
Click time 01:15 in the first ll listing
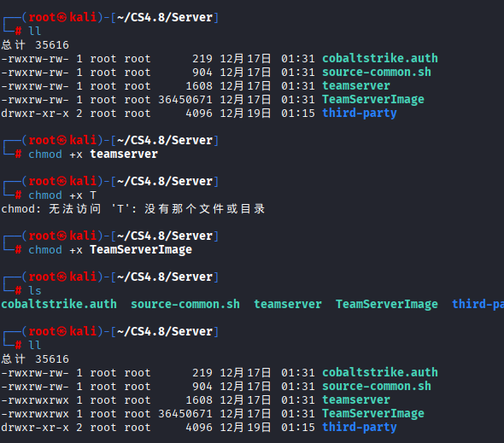298,114
